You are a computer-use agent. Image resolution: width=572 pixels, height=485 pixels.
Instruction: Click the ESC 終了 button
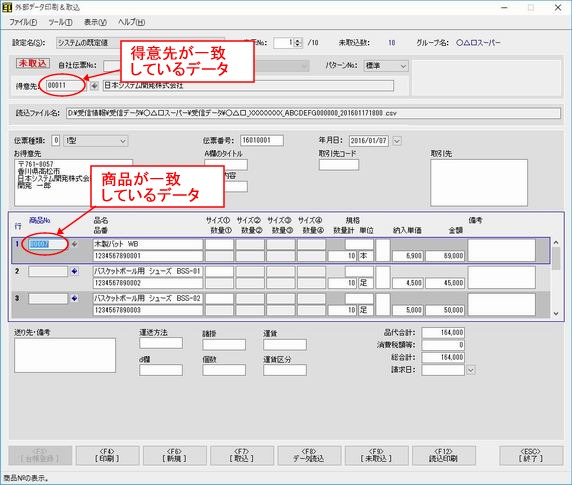[x=531, y=455]
